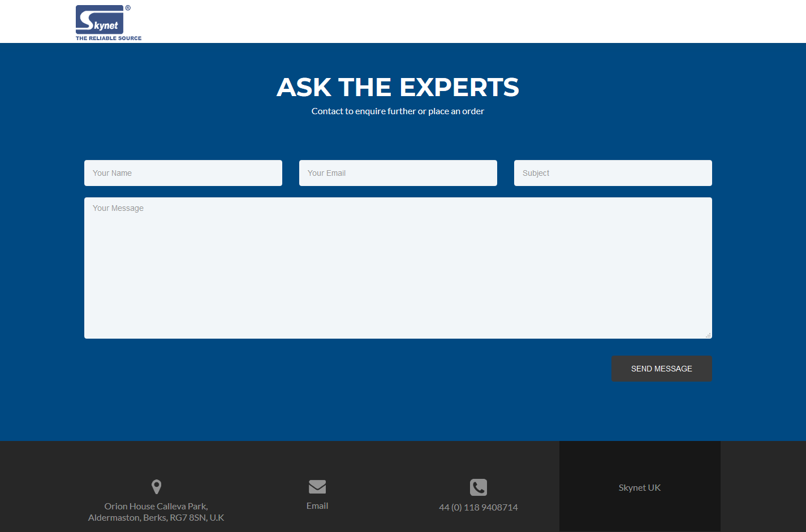Grab the message box resize handle
This screenshot has width=806, height=532.
pos(708,335)
